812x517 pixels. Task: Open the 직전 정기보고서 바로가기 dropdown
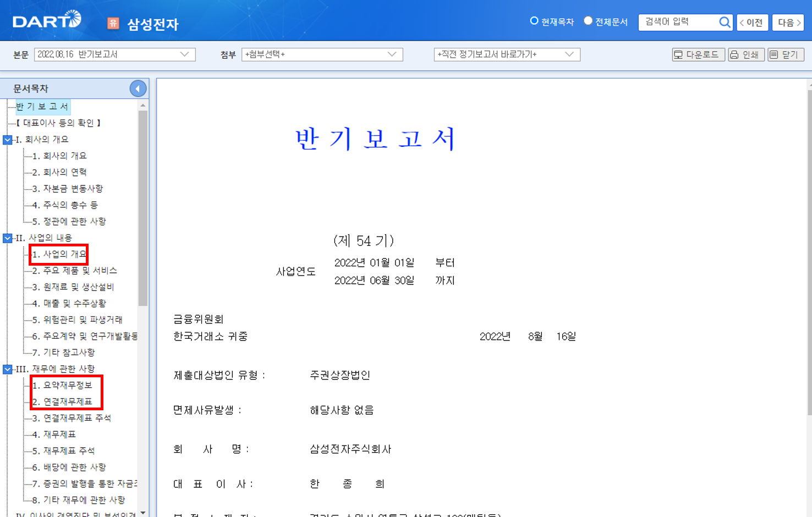pyautogui.click(x=571, y=54)
